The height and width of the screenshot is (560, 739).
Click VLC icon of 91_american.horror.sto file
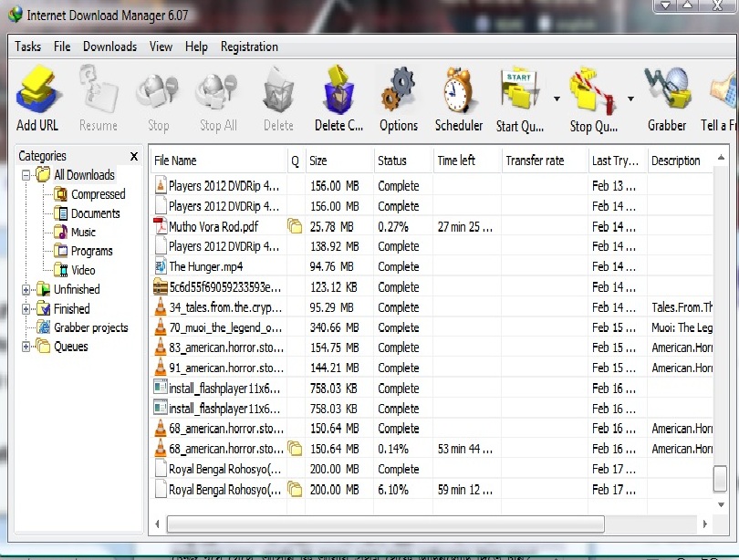(161, 368)
